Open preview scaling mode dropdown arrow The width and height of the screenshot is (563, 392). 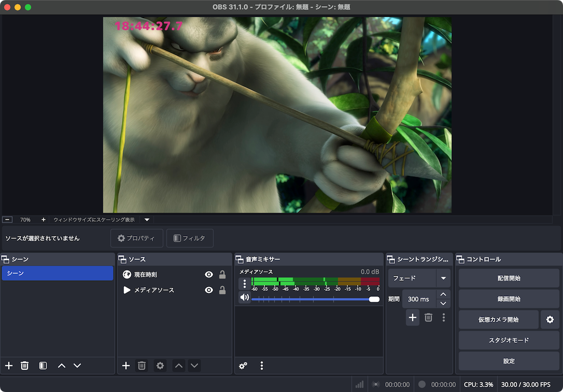pos(147,220)
